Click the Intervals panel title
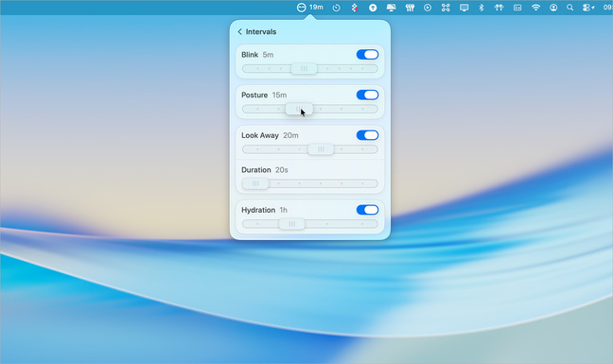The width and height of the screenshot is (613, 364). (x=261, y=31)
